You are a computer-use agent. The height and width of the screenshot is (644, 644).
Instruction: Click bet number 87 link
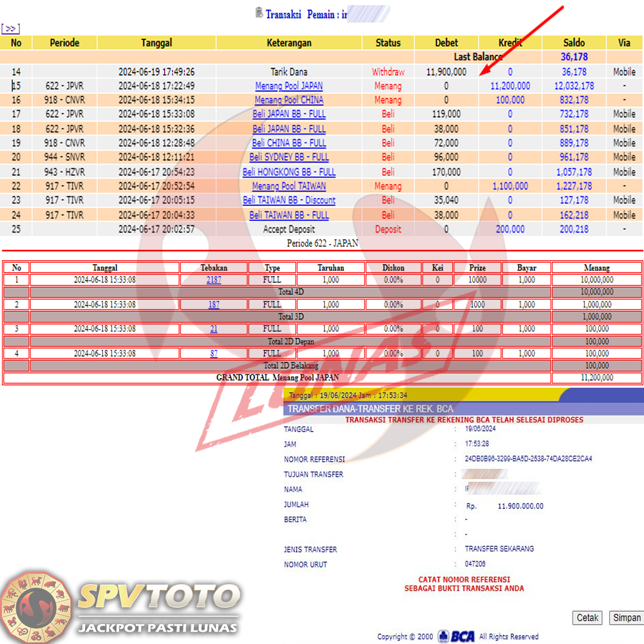(213, 354)
